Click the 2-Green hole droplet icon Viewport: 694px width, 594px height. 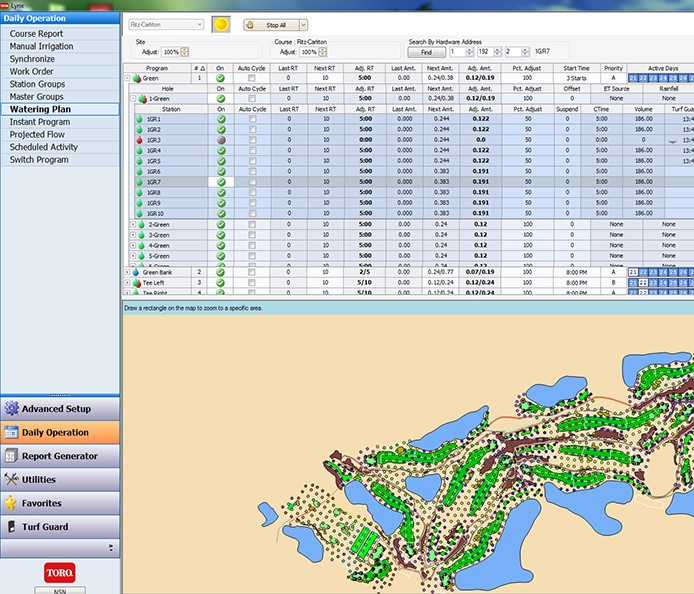click(x=142, y=224)
